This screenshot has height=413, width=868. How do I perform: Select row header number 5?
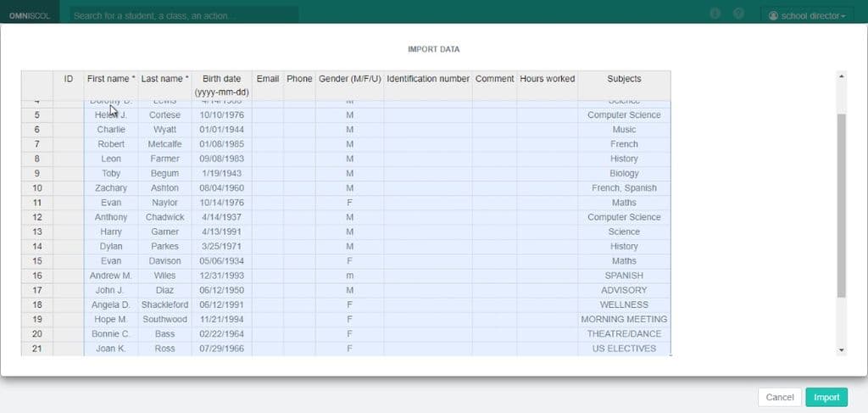(x=37, y=115)
